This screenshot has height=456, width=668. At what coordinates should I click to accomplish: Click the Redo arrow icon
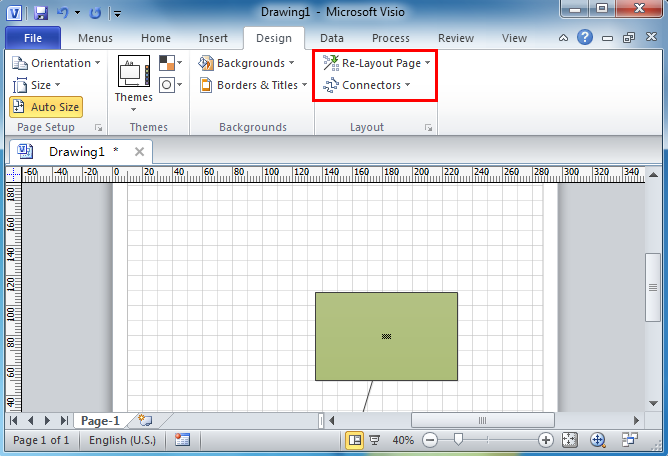pyautogui.click(x=95, y=13)
